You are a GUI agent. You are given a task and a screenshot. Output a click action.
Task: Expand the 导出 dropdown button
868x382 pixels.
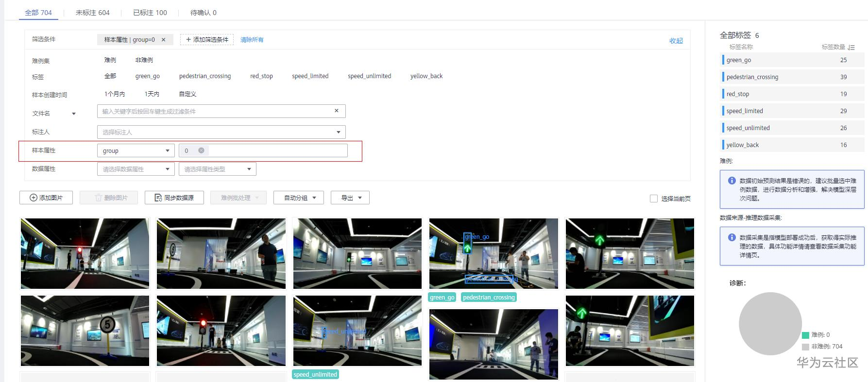point(350,198)
